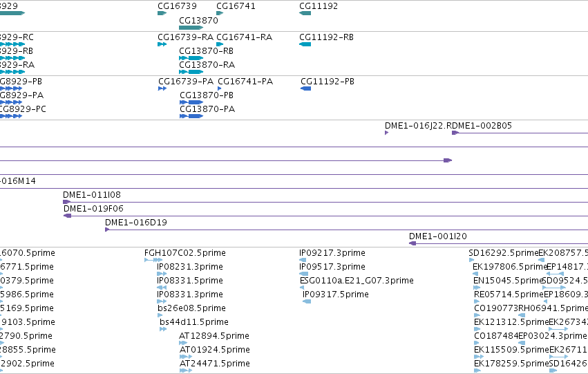Select the CG13870-PB protein glyph
Screen dimensions: 588x374
click(191, 102)
